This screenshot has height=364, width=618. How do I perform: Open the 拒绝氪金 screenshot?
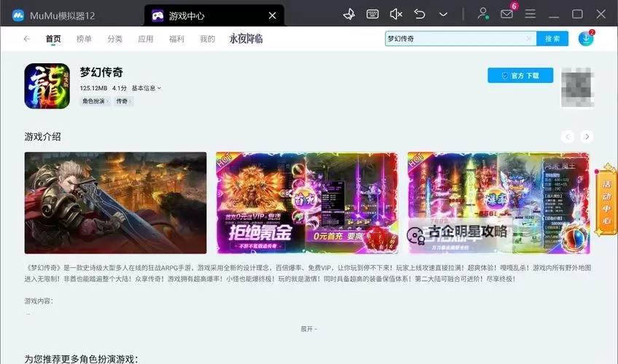tap(307, 202)
